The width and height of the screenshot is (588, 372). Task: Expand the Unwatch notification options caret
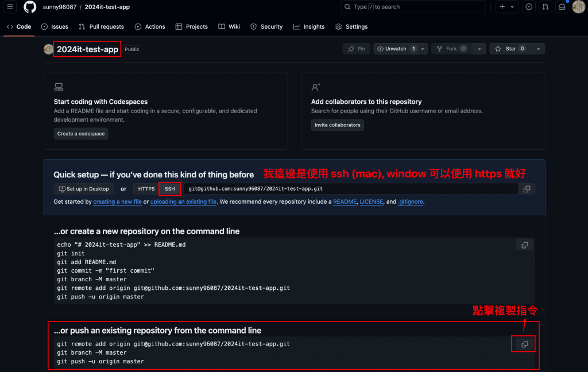(x=423, y=49)
